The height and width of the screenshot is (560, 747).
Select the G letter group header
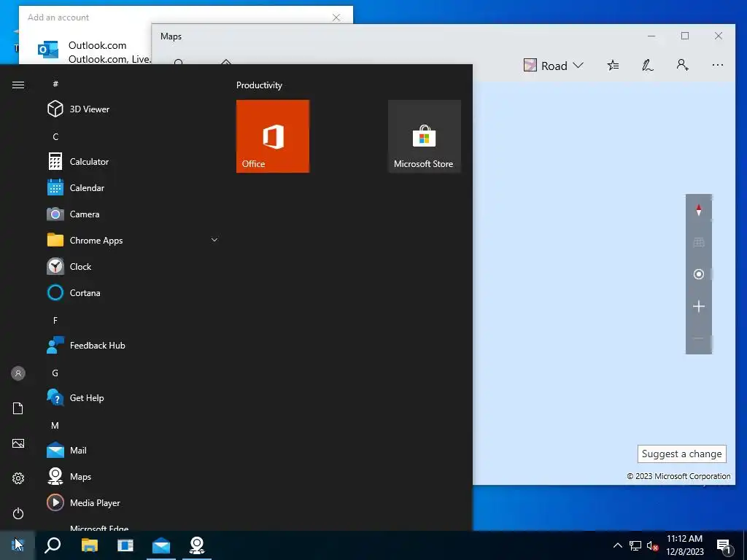pos(55,373)
